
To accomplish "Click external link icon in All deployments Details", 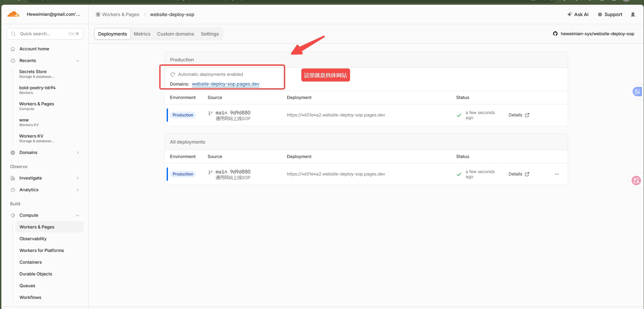I will coord(527,174).
